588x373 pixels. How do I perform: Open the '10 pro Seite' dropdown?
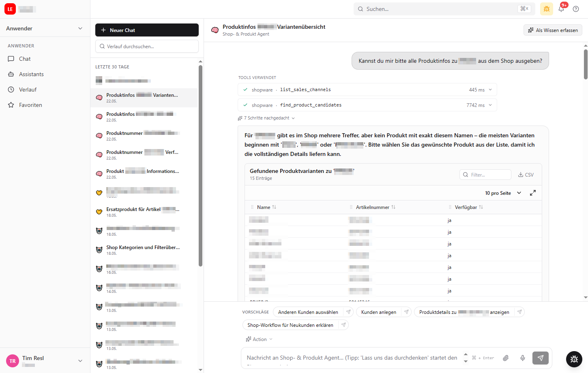(503, 193)
